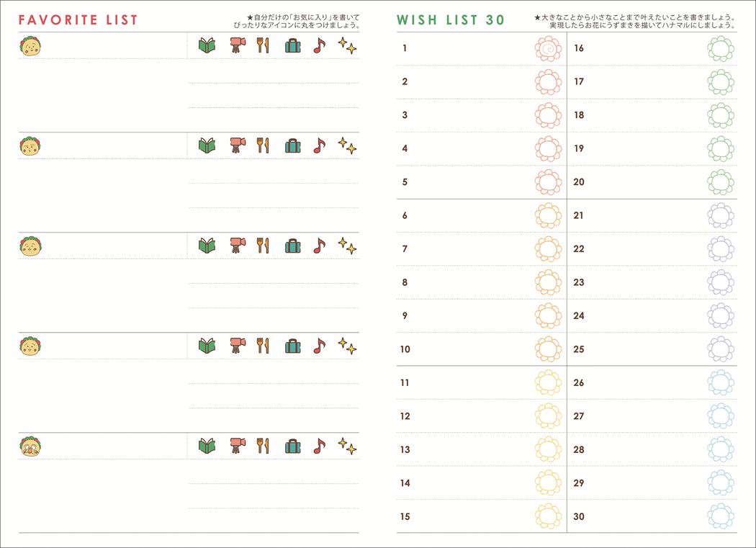The image size is (756, 548).
Task: Select the sparkle stars icon in first row
Action: pyautogui.click(x=347, y=46)
